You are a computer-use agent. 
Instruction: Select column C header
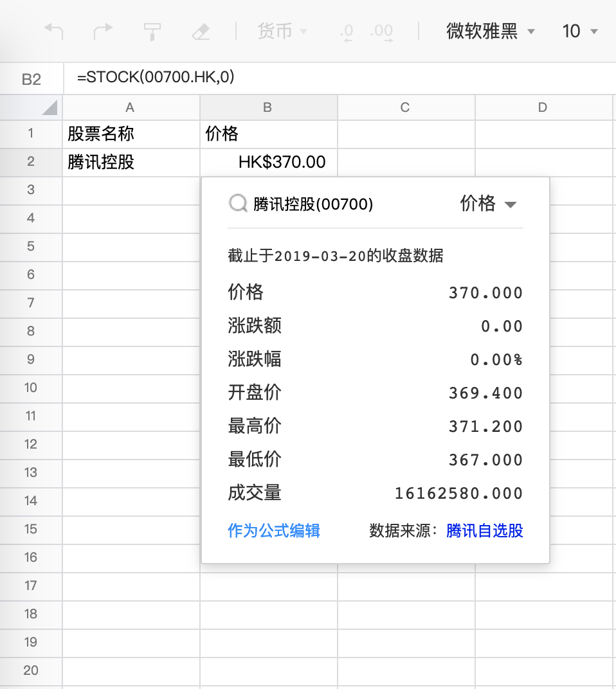[406, 108]
